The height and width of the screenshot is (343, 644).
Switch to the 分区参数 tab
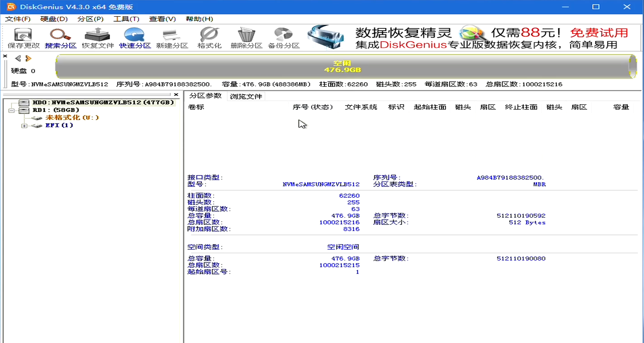[x=206, y=96]
